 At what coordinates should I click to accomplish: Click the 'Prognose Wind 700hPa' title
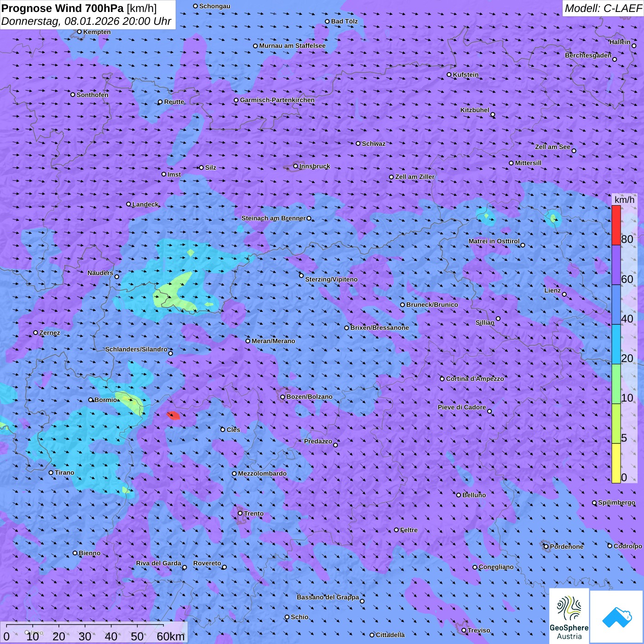(63, 8)
